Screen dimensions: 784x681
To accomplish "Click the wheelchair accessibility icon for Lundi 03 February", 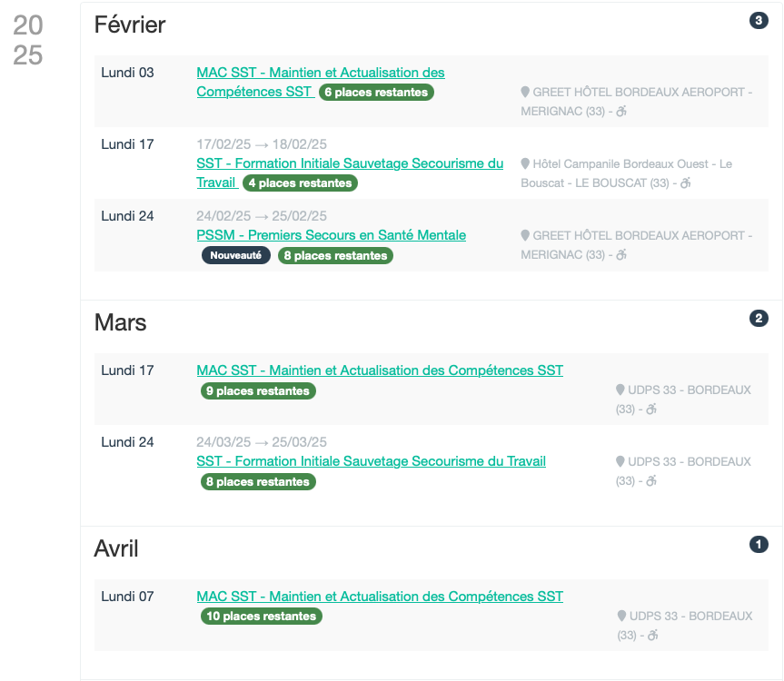I will [x=621, y=111].
